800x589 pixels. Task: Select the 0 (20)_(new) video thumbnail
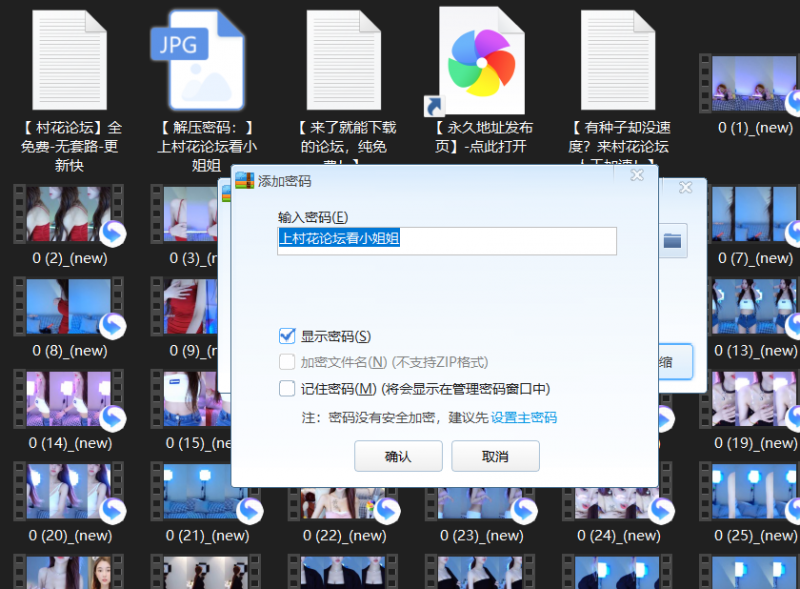(69, 493)
